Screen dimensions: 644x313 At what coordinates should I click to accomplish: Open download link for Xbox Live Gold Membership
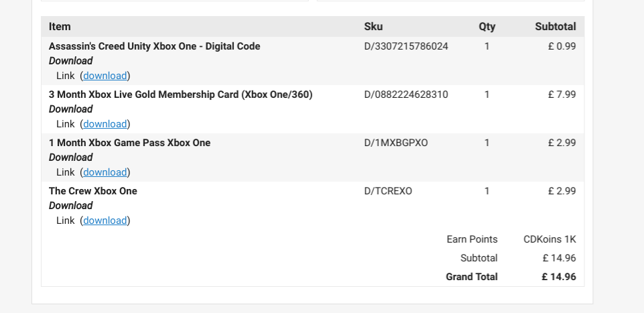[105, 124]
